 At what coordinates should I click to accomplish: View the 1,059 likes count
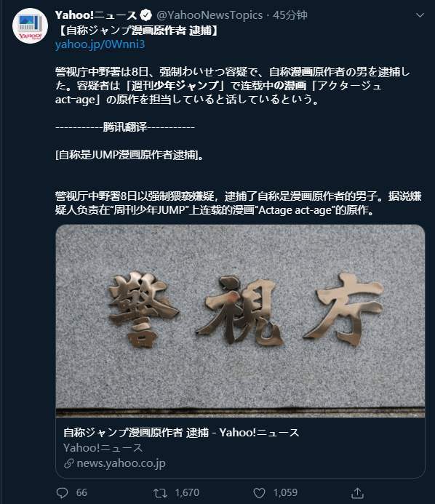(285, 492)
